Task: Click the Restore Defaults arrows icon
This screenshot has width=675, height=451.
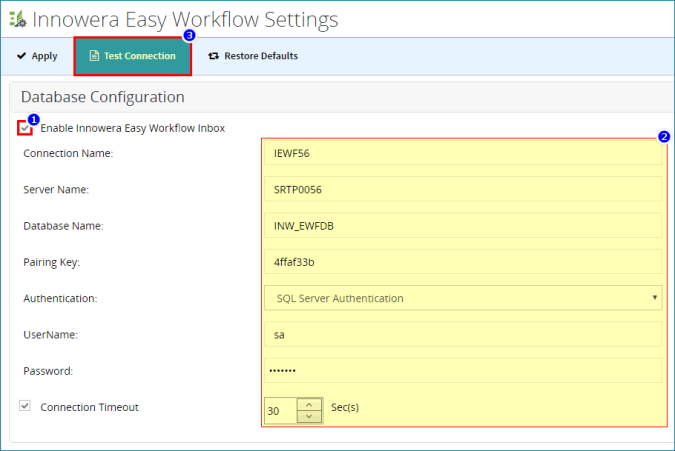Action: point(214,56)
